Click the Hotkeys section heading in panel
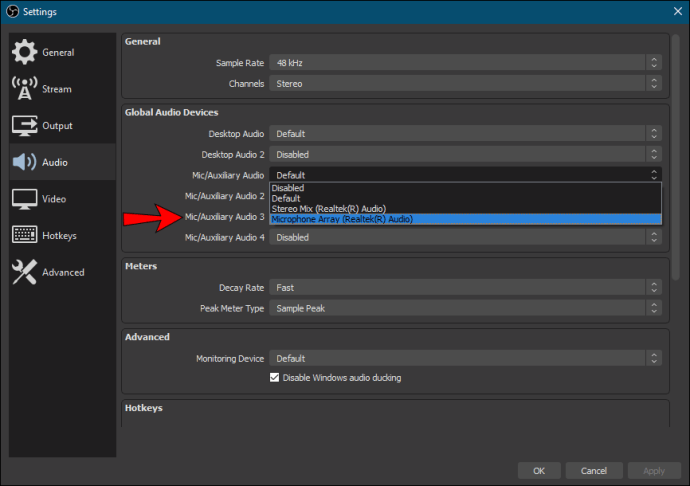This screenshot has height=486, width=690. tap(143, 408)
